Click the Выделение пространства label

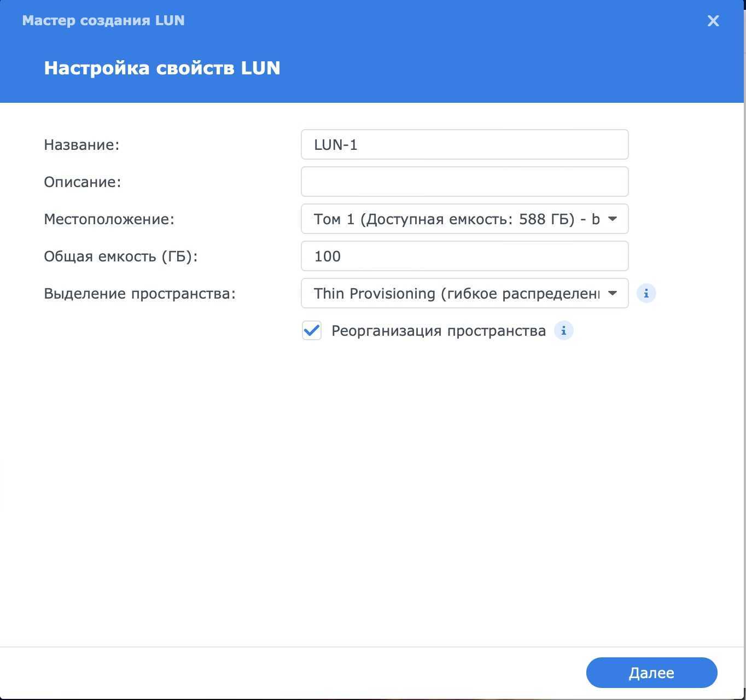(x=139, y=294)
